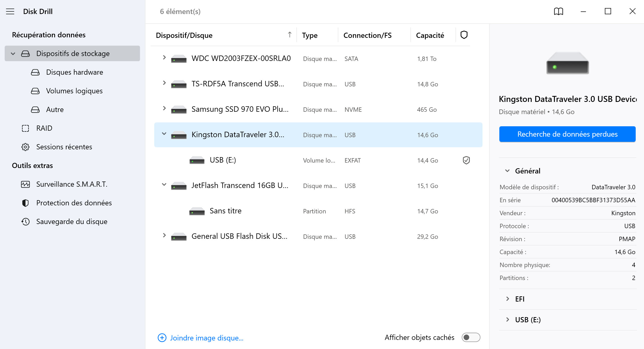Screen dimensions: 644x349
Task: Select the USB (E:) volume row
Action: click(318, 160)
